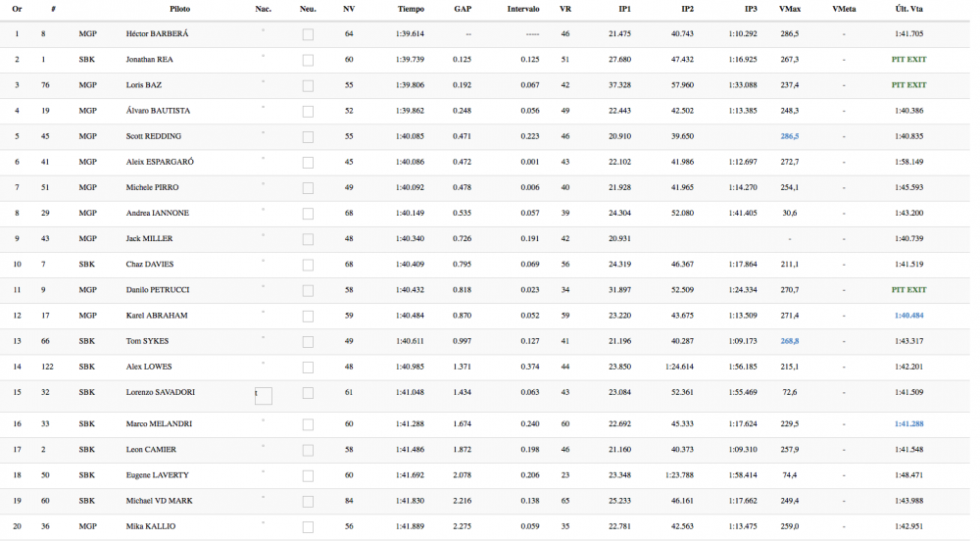Click the Nac. field in Lorenzo Savadori row

coord(263,396)
